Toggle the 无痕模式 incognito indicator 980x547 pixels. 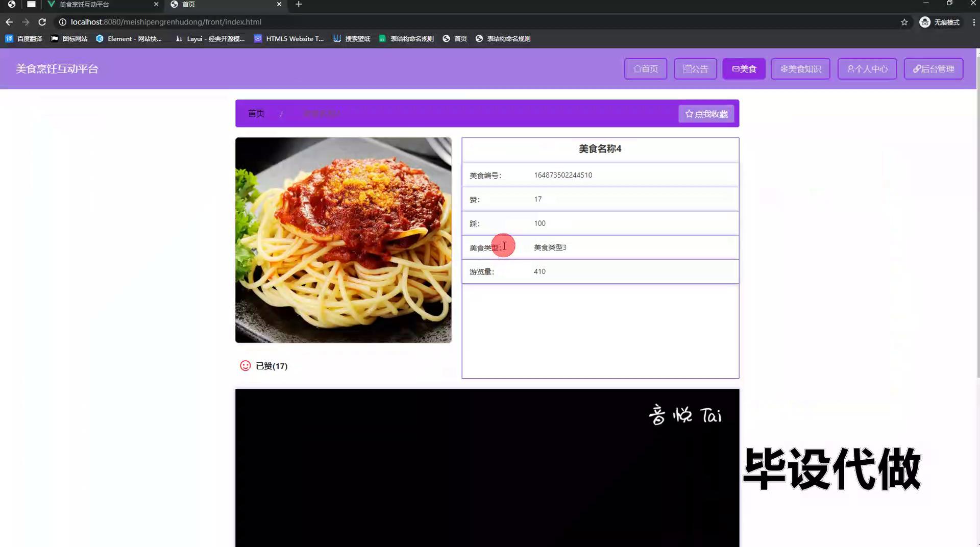coord(939,22)
